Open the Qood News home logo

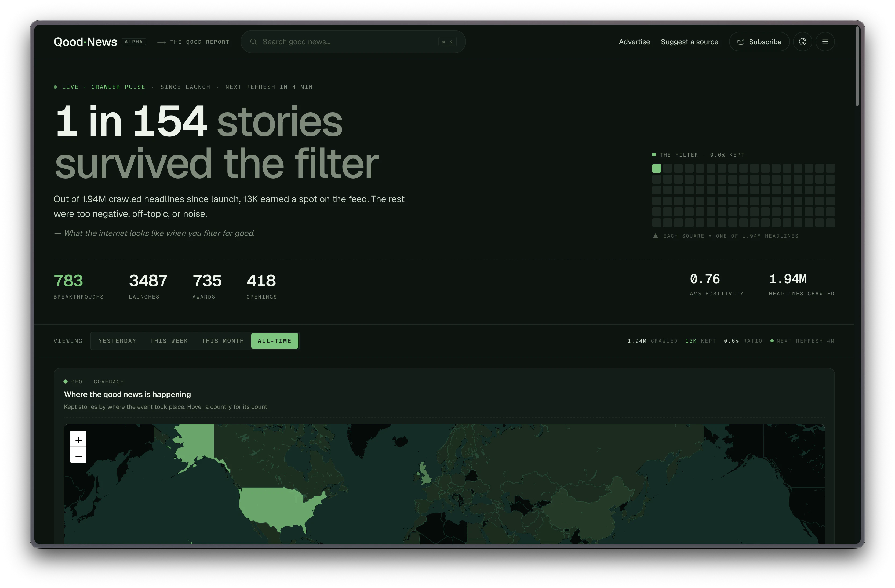[85, 42]
